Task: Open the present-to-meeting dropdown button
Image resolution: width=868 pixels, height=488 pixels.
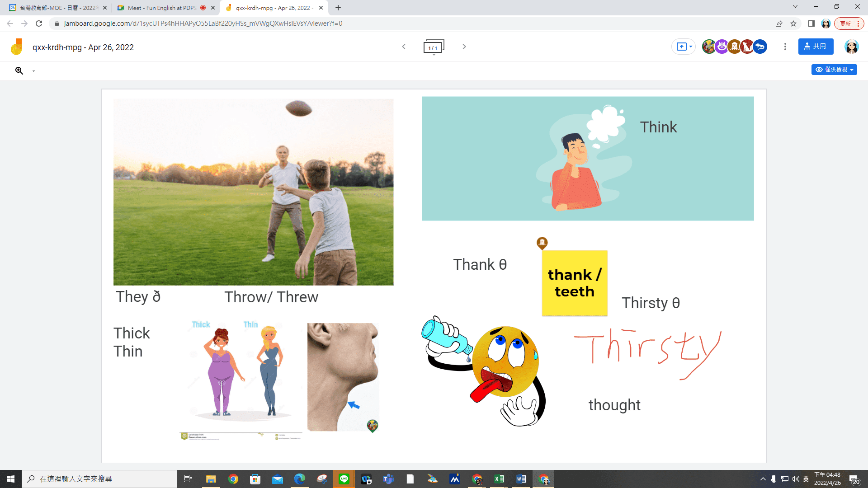Action: (684, 47)
